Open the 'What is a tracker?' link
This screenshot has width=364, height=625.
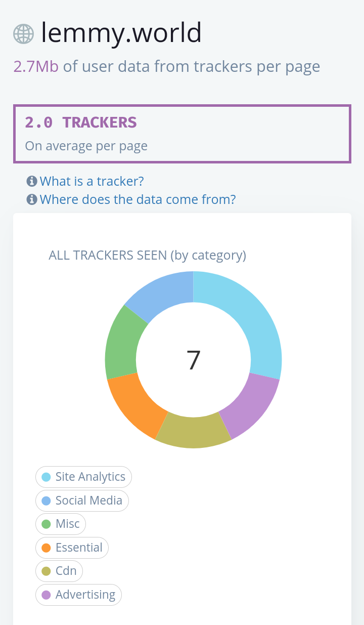[x=92, y=181]
